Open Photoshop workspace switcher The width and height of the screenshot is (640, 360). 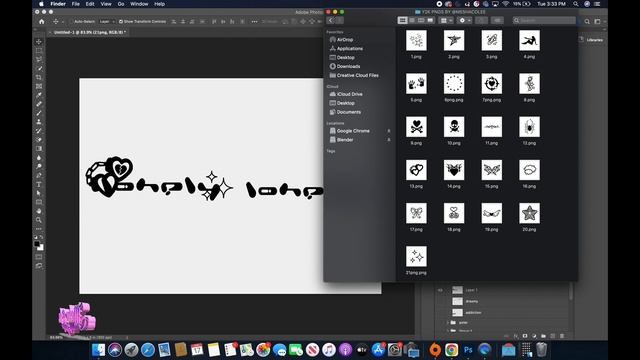(x=598, y=21)
